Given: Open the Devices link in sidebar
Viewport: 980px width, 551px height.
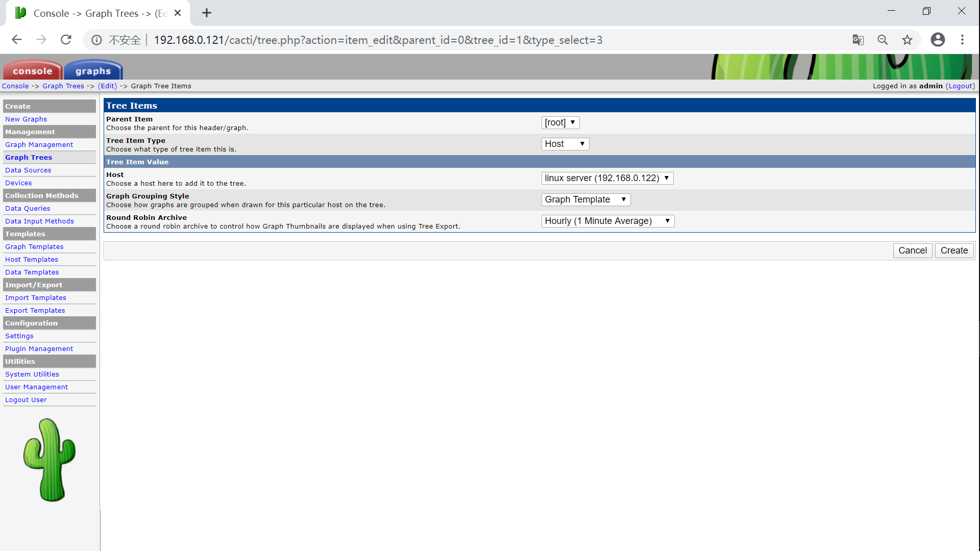Looking at the screenshot, I should click(x=18, y=183).
